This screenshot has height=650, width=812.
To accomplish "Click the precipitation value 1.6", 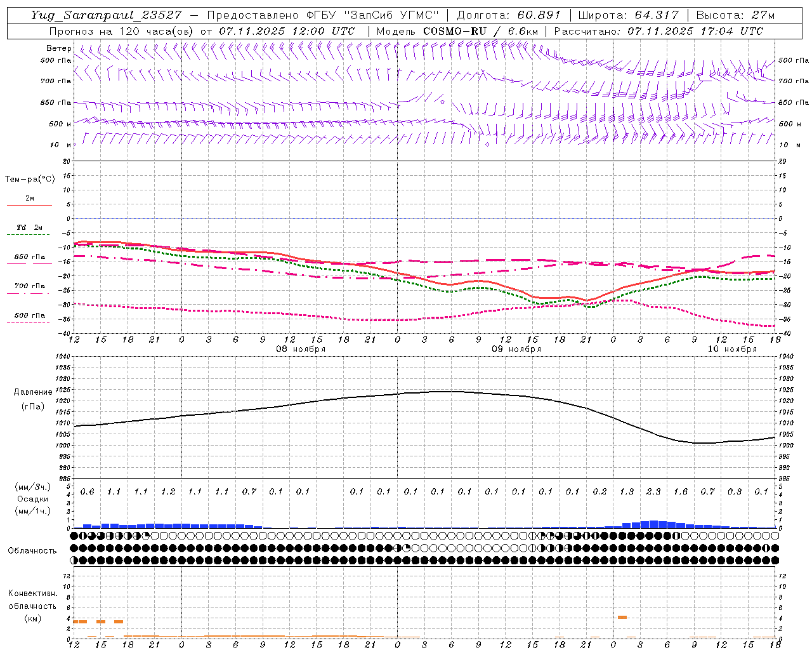I will point(681,492).
